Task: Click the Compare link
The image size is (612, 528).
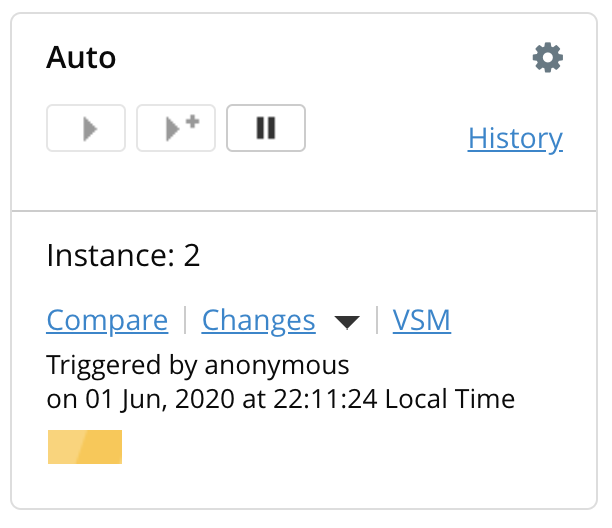Action: 107,321
